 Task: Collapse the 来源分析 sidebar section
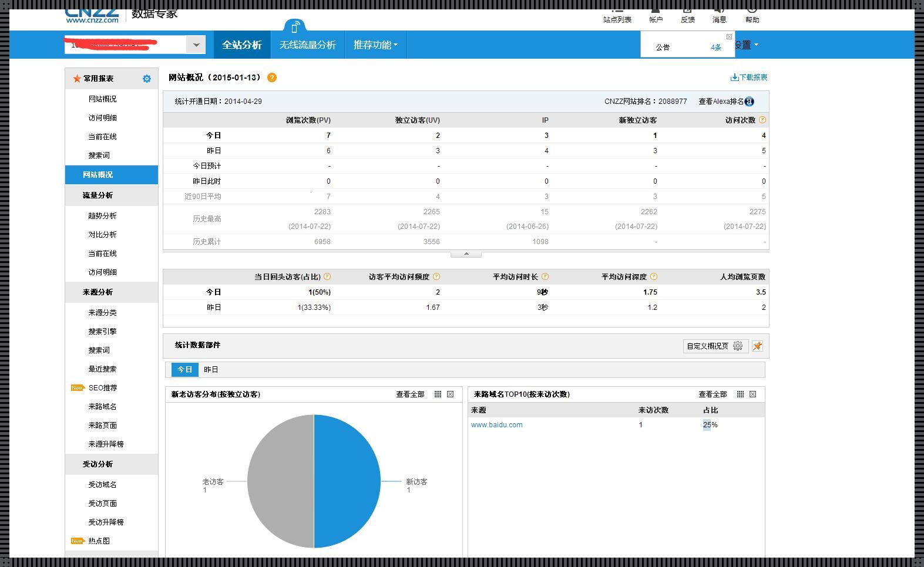pyautogui.click(x=112, y=292)
